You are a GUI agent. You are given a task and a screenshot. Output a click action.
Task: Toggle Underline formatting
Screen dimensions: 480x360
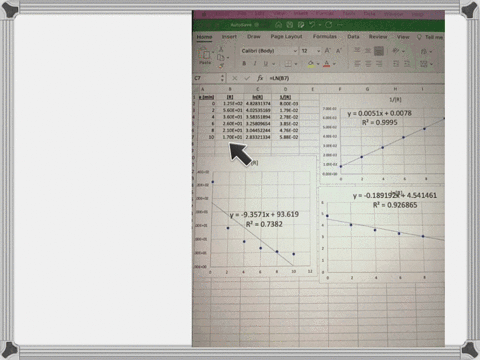(266, 63)
